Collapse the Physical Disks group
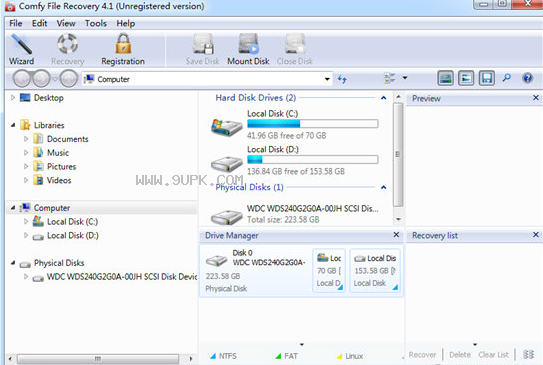This screenshot has height=365, width=543. coord(383,187)
